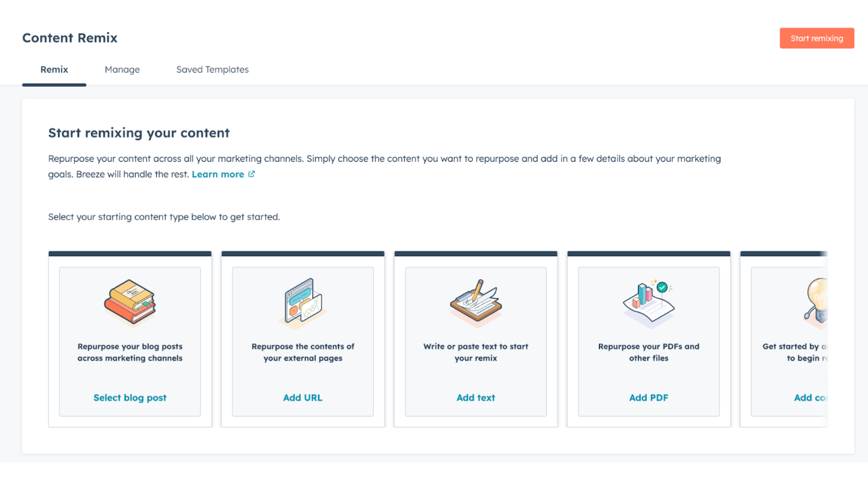Switch to the Remix tab
Image resolution: width=868 pixels, height=483 pixels.
tap(54, 69)
